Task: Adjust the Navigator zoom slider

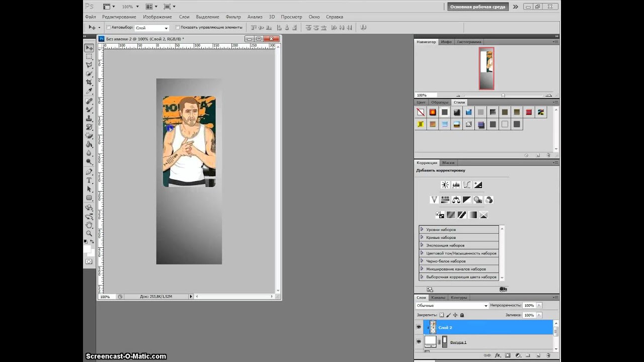Action: [503, 96]
